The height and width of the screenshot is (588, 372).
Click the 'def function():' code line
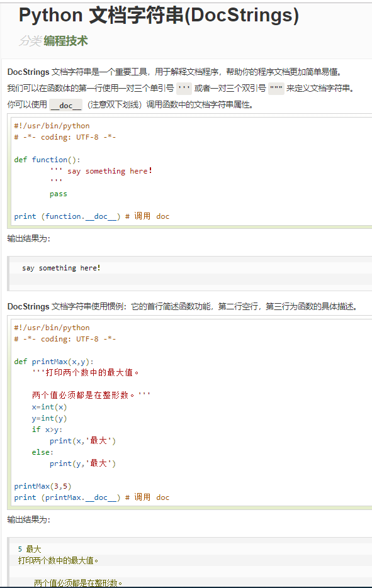(x=47, y=160)
